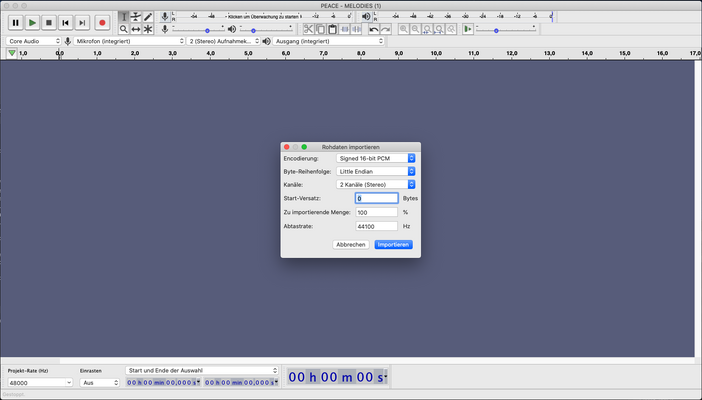Click the Zoom In icon
702x400 pixels.
[x=403, y=29]
